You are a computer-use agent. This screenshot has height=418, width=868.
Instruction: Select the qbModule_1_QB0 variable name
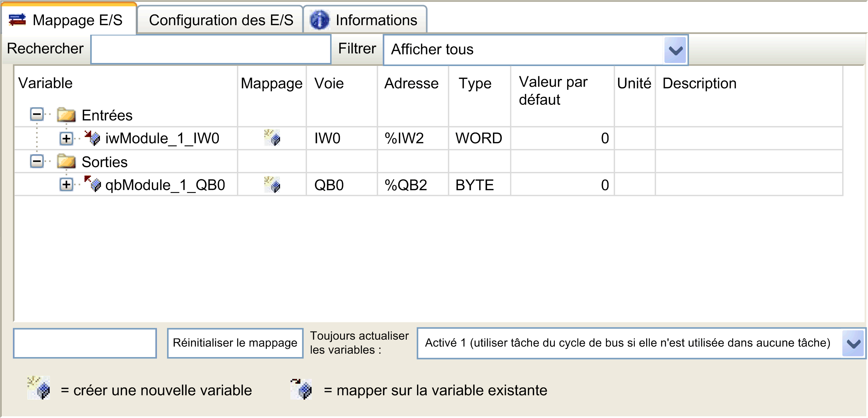tap(165, 185)
